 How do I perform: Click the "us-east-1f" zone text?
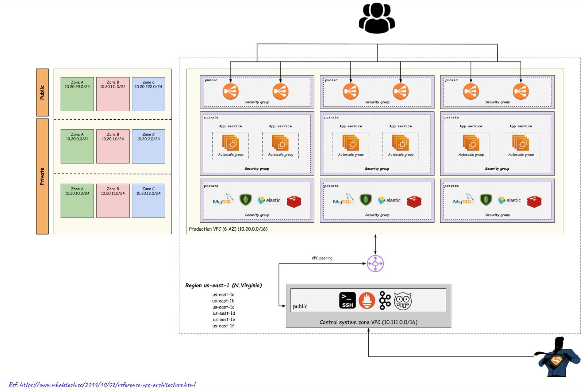pos(223,326)
